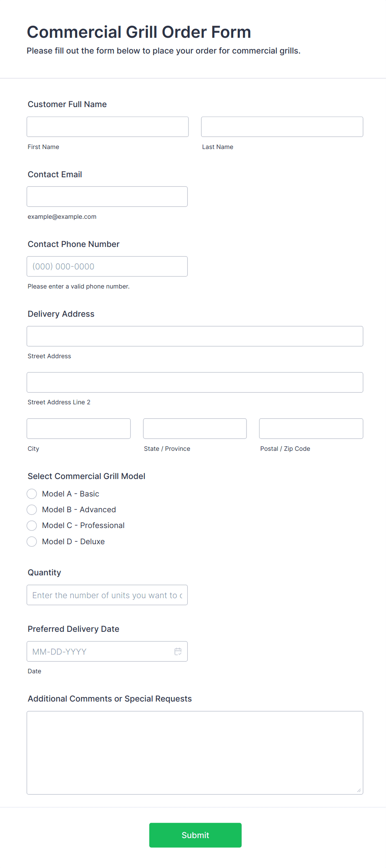386x868 pixels.
Task: Grab the comments box resize handle
Action: pos(359,790)
